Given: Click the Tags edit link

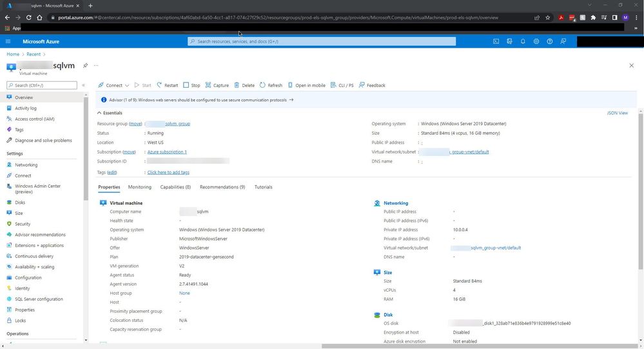Looking at the screenshot, I should coord(112,173).
